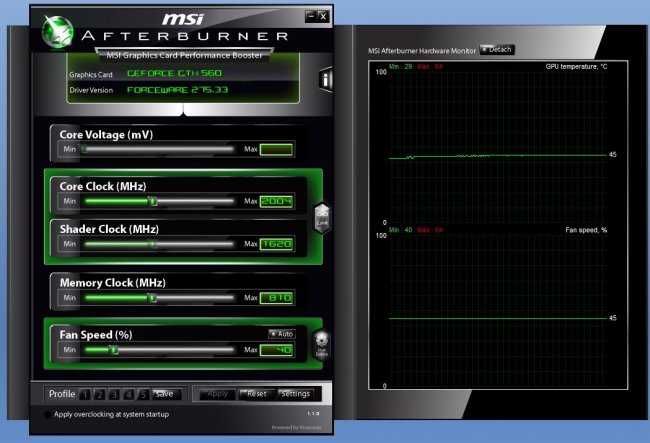Click the 'Fan speed, %' graph label
This screenshot has width=650, height=443.
pos(586,230)
